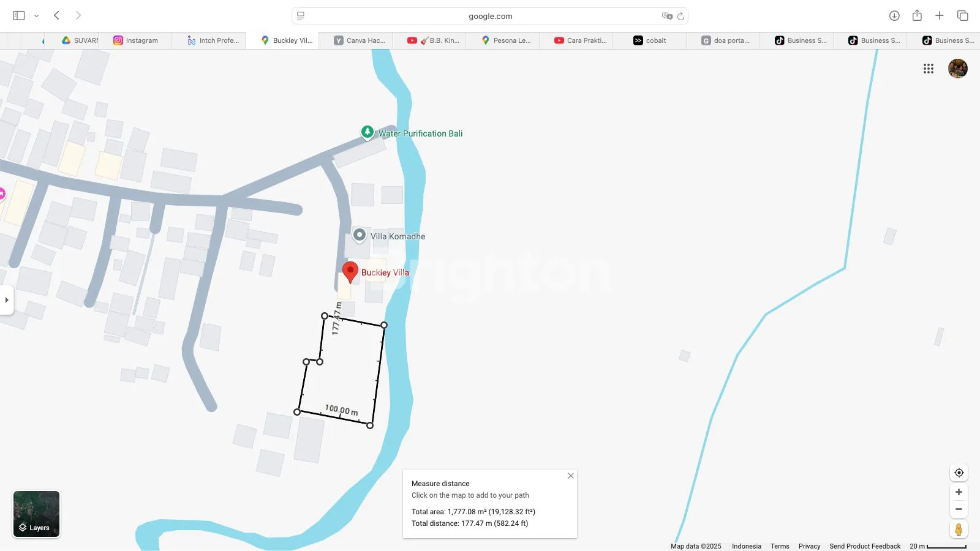This screenshot has height=551, width=980.
Task: Open the Layers map type switcher
Action: click(37, 514)
